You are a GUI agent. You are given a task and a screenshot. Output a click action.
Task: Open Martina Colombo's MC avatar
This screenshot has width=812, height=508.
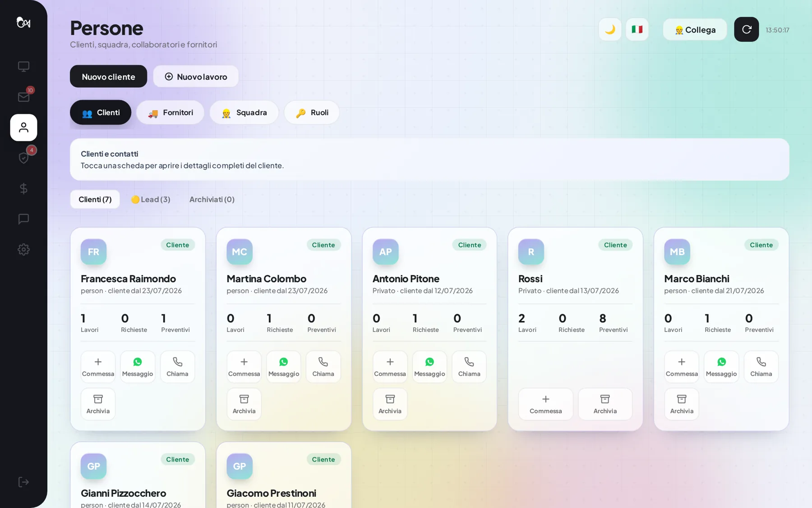(240, 252)
